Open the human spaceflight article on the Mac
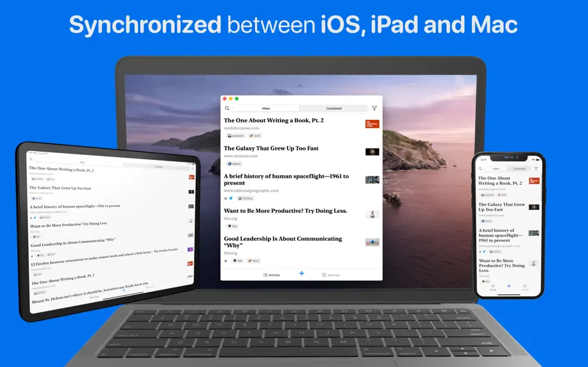This screenshot has height=367, width=588. tap(286, 180)
